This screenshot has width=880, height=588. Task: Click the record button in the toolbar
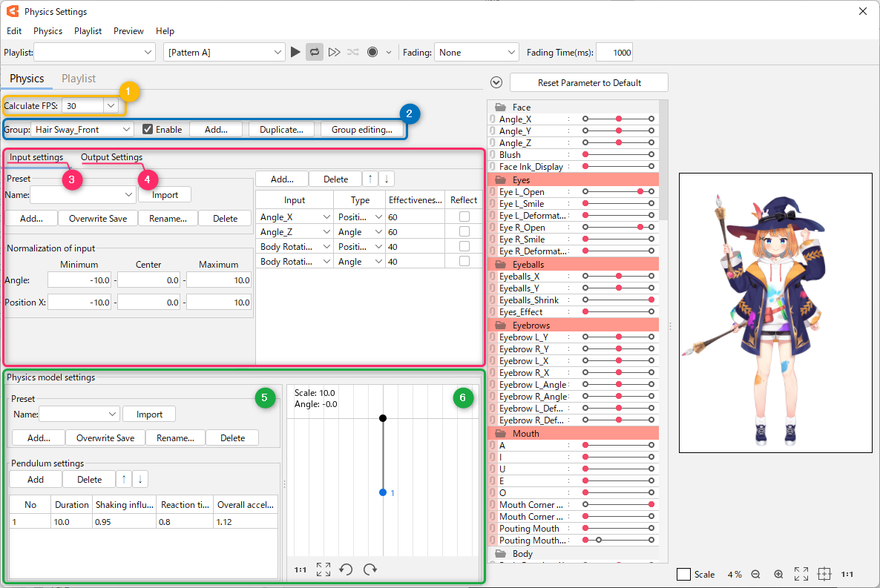(x=372, y=52)
